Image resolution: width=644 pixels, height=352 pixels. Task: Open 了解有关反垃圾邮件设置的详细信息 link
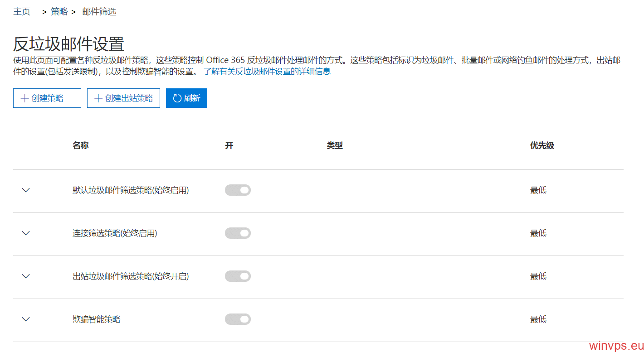[267, 72]
